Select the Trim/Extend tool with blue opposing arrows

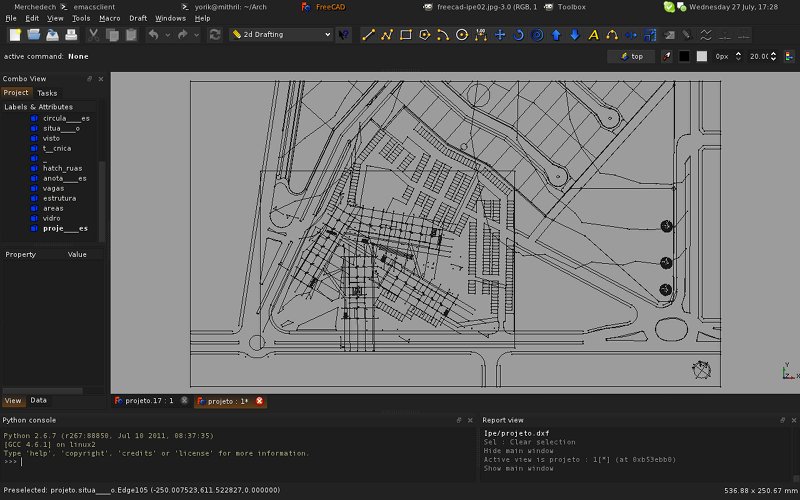(631, 35)
